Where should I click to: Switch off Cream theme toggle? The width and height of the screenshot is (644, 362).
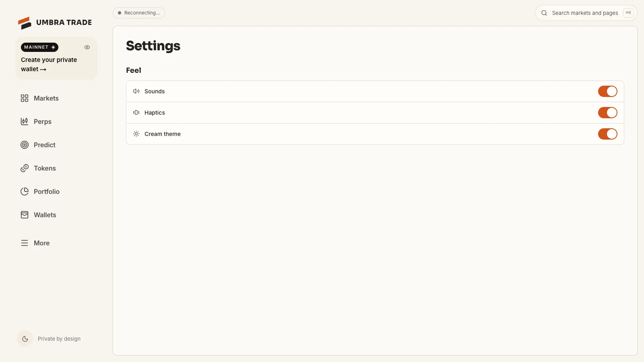coord(608,134)
